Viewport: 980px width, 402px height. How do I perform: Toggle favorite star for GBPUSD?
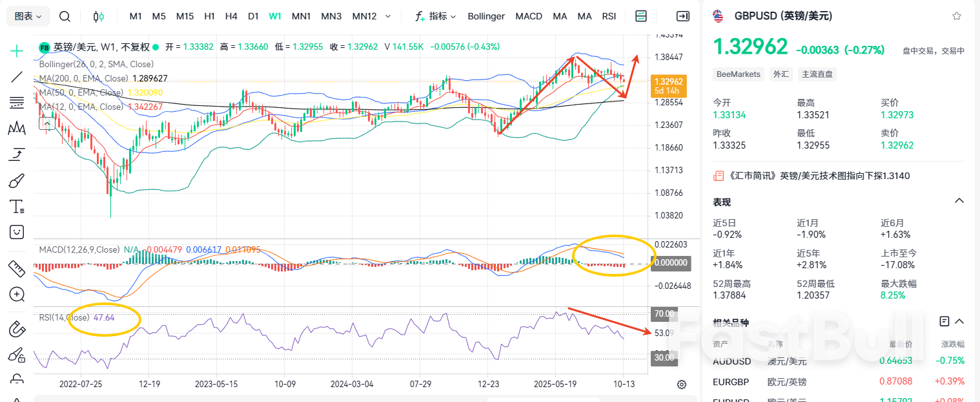pos(957,16)
